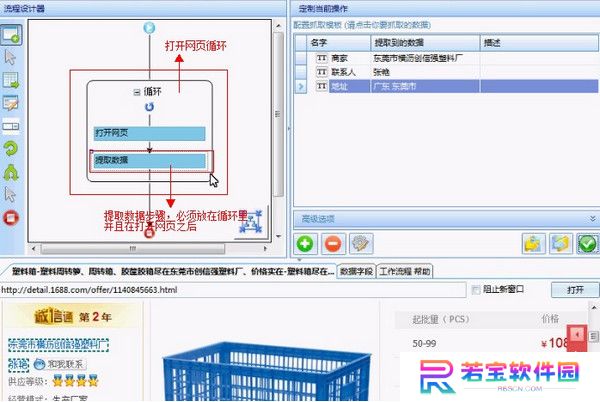Switch to the 工作流程 帮助 tab
The height and width of the screenshot is (402, 600).
point(405,272)
